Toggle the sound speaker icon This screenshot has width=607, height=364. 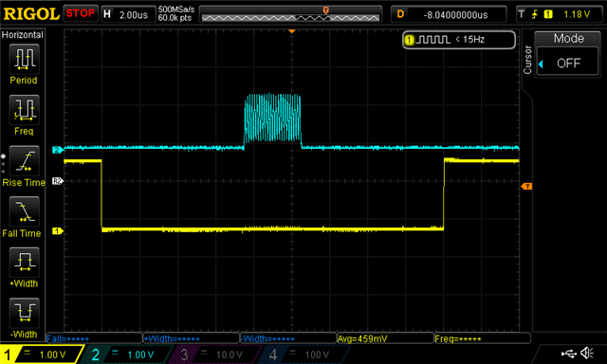coord(587,353)
